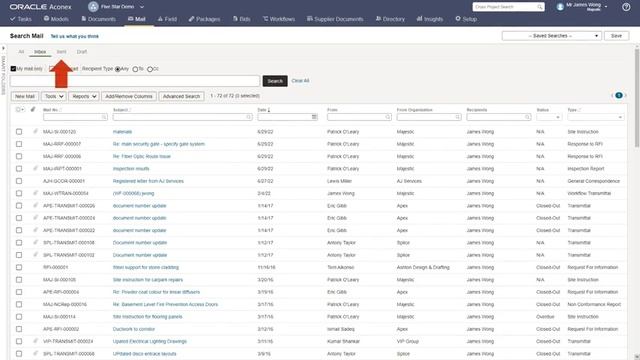Screen dimensions: 640x360
Task: Switch to the Draft tab
Action: point(82,52)
